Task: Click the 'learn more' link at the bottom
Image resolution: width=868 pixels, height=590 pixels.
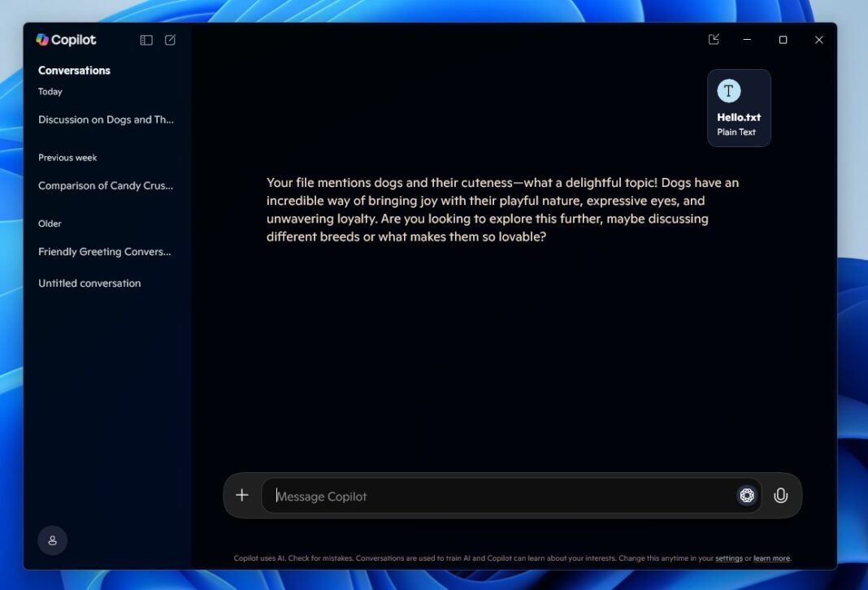Action: coord(771,558)
